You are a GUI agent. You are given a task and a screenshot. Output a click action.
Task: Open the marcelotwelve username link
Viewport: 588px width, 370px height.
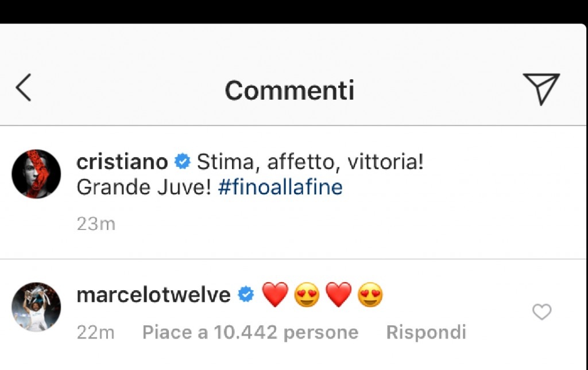click(153, 295)
